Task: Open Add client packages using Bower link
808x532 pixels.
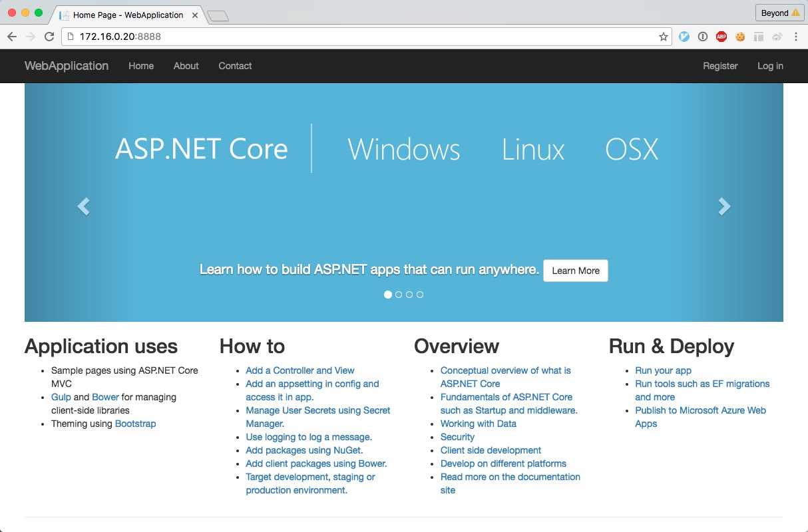Action: [316, 464]
